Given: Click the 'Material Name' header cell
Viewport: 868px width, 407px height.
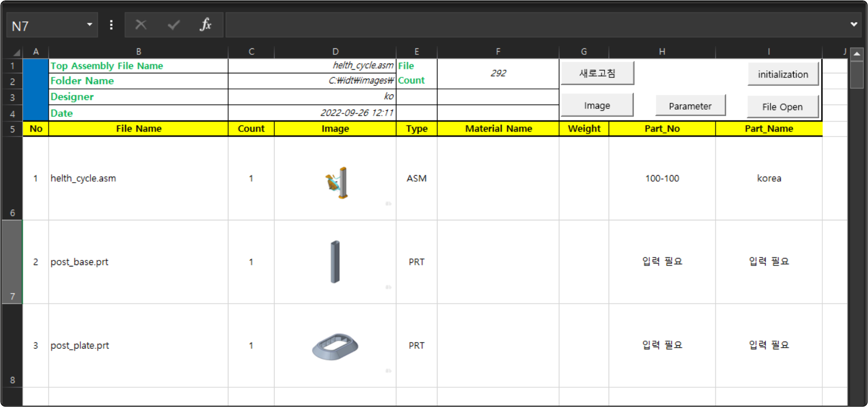Looking at the screenshot, I should [498, 129].
